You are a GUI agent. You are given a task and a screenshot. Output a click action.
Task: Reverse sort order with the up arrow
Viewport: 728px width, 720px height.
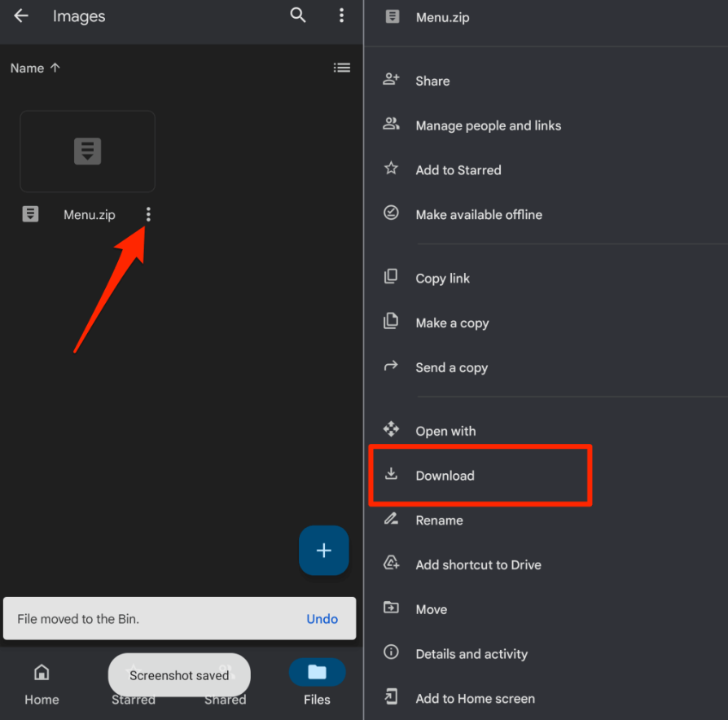coord(55,68)
